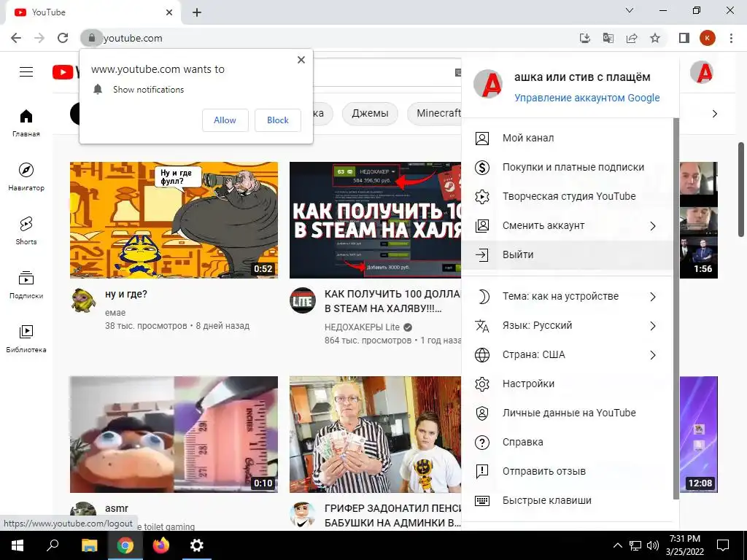Close the YouTube browser tab
The image size is (747, 560).
(x=169, y=12)
